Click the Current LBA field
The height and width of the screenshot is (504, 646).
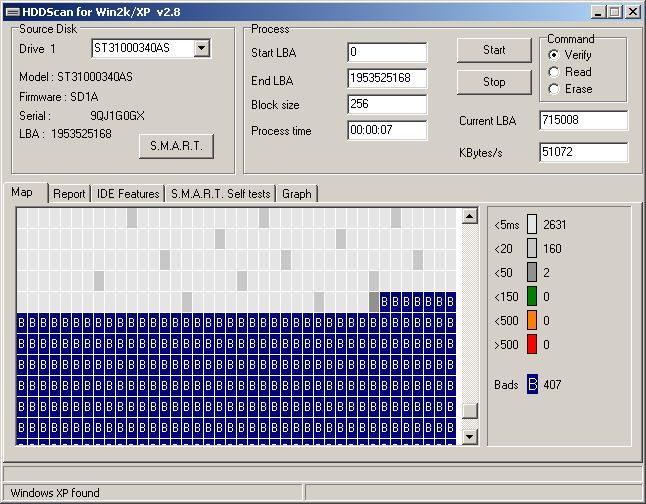(x=583, y=120)
